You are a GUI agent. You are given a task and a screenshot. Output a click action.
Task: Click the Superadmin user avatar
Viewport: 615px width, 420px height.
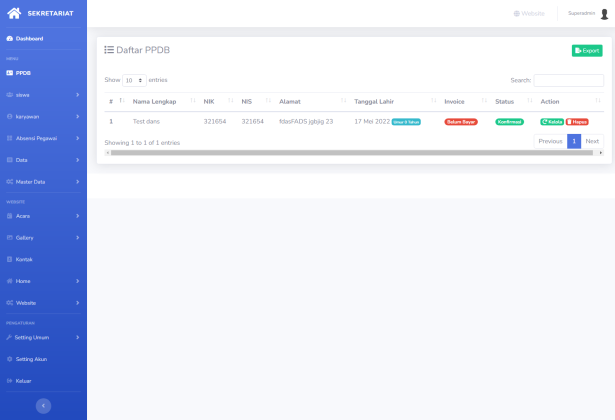[x=604, y=14]
